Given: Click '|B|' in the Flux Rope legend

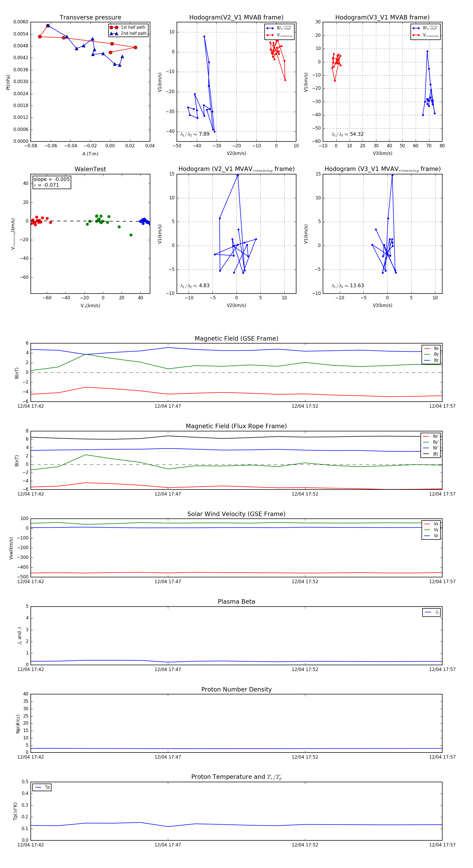Looking at the screenshot, I should click(435, 454).
